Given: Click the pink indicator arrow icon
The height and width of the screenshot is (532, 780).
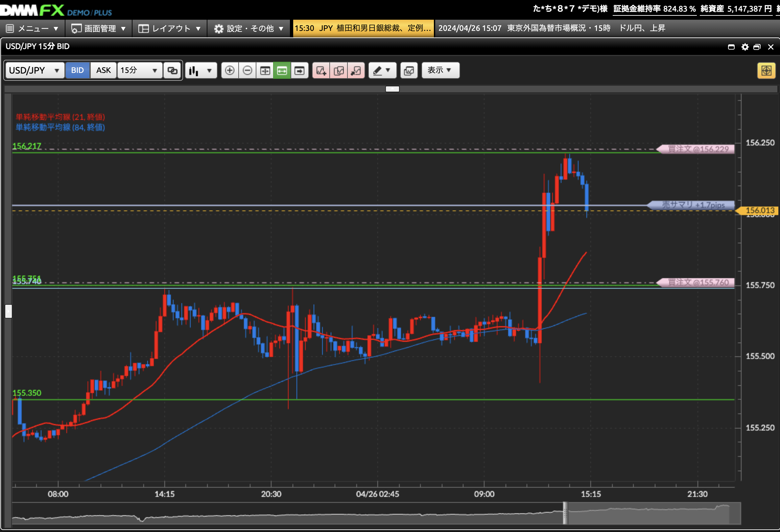Looking at the screenshot, I should [356, 70].
